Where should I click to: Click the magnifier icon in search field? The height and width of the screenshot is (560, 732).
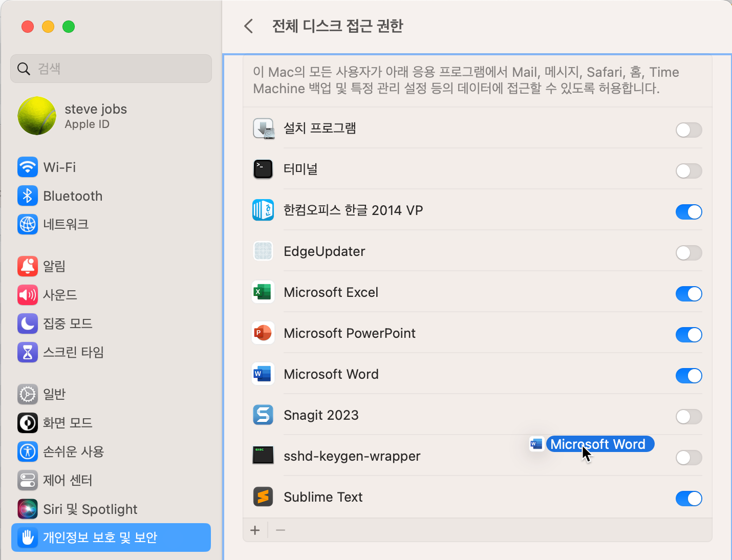click(24, 69)
